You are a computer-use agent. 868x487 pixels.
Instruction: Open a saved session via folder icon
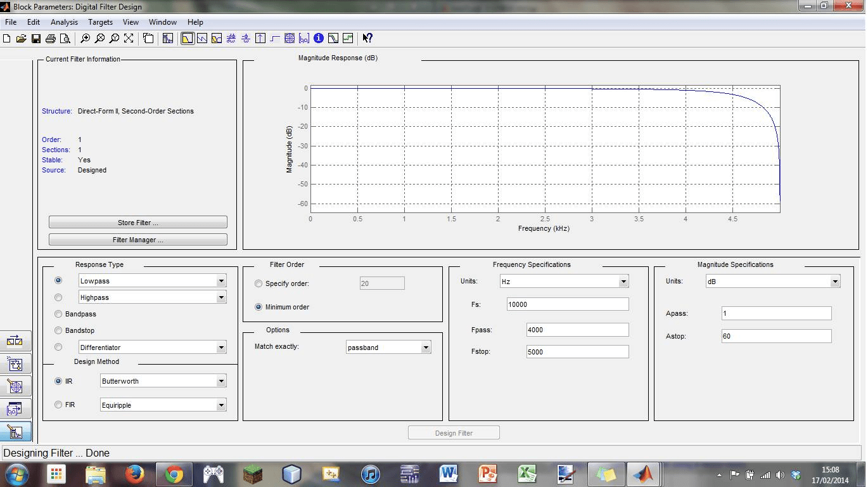pyautogui.click(x=21, y=38)
